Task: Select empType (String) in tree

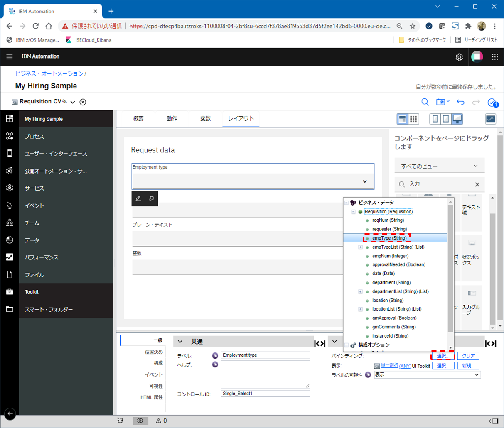Action: click(x=389, y=238)
